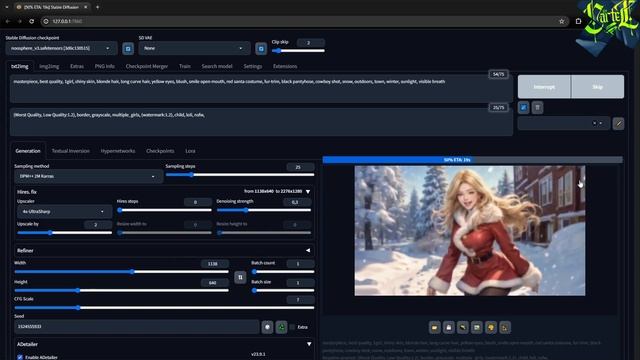Randomize the seed with dice icon
This screenshot has height=360, width=640.
click(x=267, y=327)
